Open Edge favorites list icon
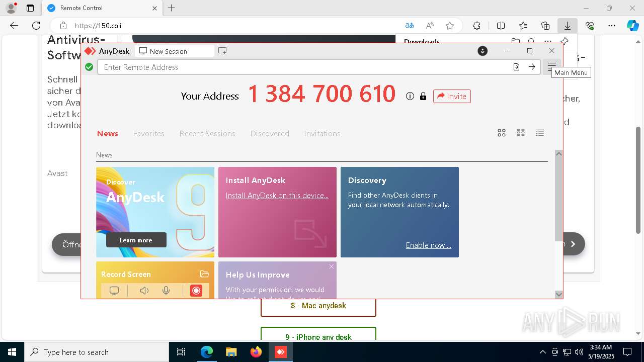Image resolution: width=644 pixels, height=362 pixels. click(523, 26)
